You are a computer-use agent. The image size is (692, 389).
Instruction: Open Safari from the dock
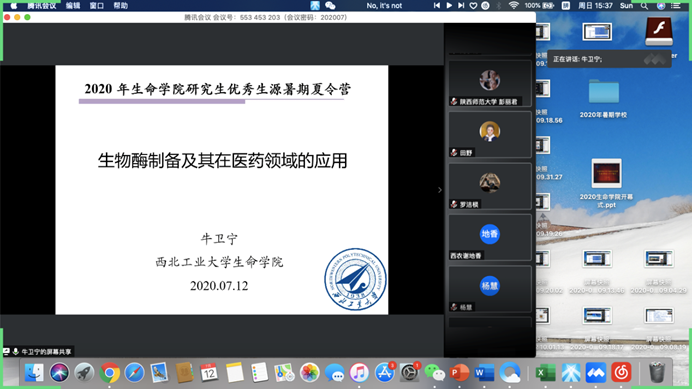point(134,373)
